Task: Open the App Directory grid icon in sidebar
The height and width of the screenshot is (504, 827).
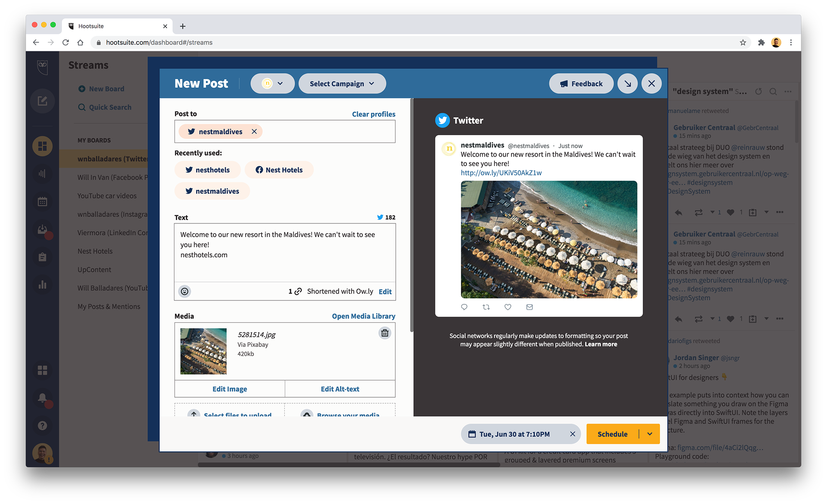Action: click(42, 370)
